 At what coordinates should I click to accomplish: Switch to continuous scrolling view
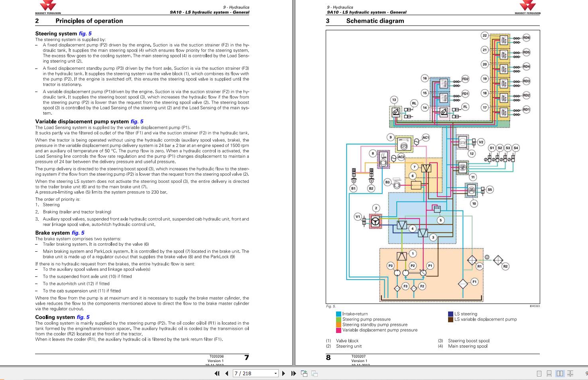coord(549,373)
